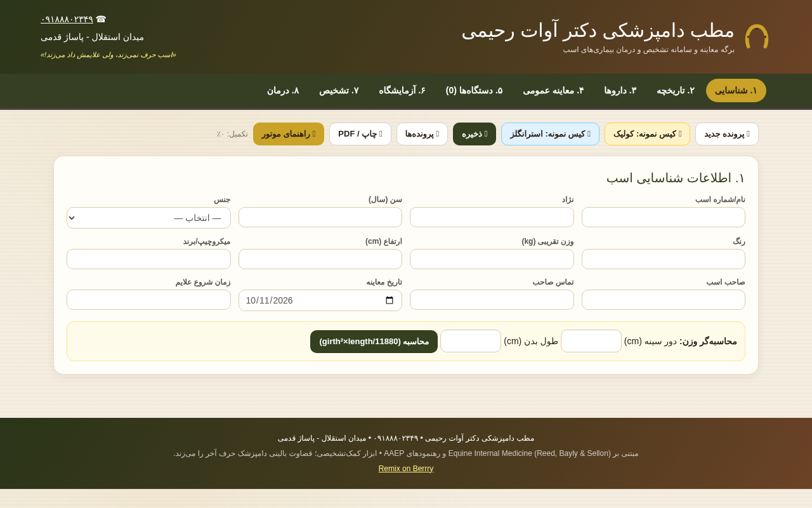Open the ۵. دستگاه‌ها (0) tab
The width and height of the screenshot is (812, 508).
coord(474,90)
